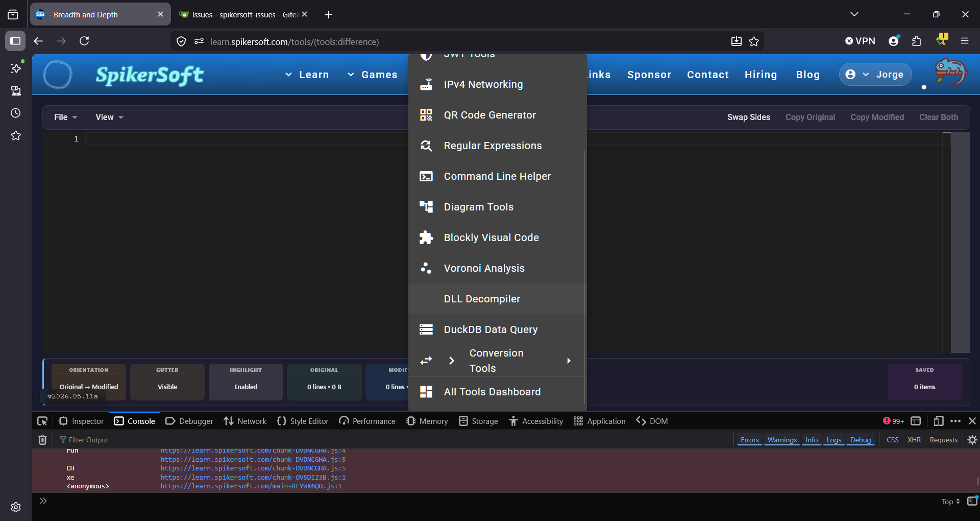Switch to the Network tab
This screenshot has width=980, height=521.
click(245, 421)
